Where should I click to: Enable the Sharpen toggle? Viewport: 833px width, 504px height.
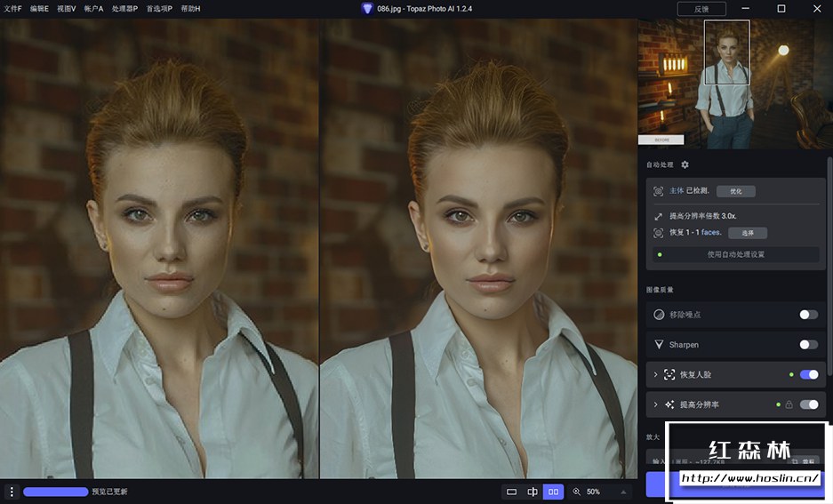coord(809,345)
